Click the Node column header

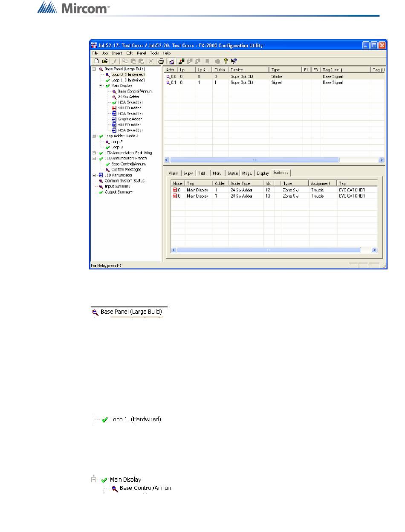pos(178,183)
